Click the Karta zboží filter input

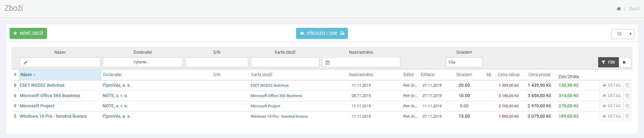coord(285,62)
